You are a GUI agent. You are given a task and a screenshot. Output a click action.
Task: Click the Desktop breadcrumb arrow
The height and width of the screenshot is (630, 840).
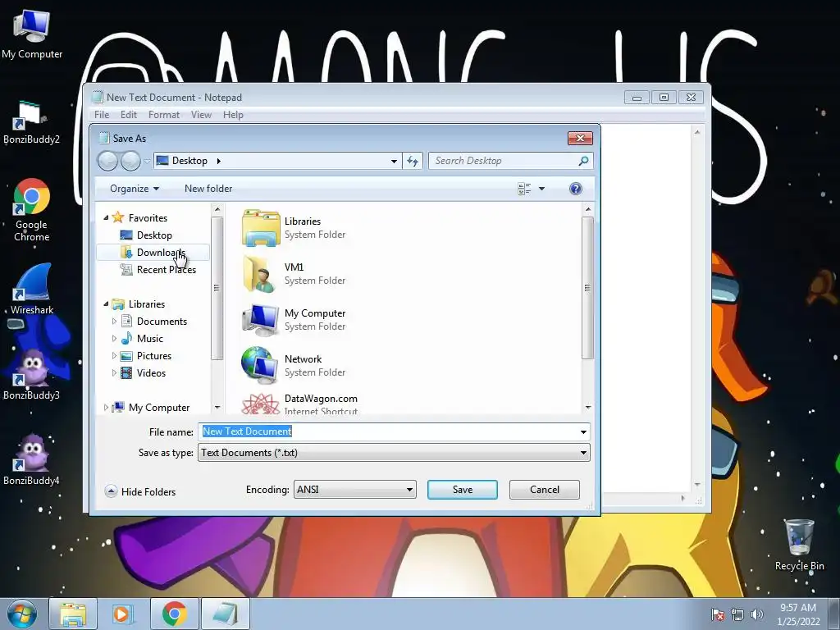pyautogui.click(x=218, y=161)
